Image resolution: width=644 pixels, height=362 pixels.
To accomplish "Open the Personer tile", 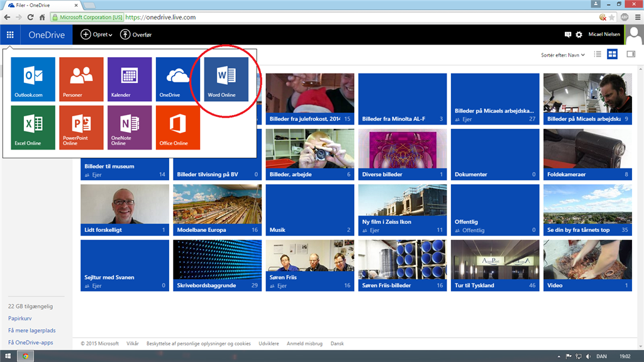I will 81,79.
